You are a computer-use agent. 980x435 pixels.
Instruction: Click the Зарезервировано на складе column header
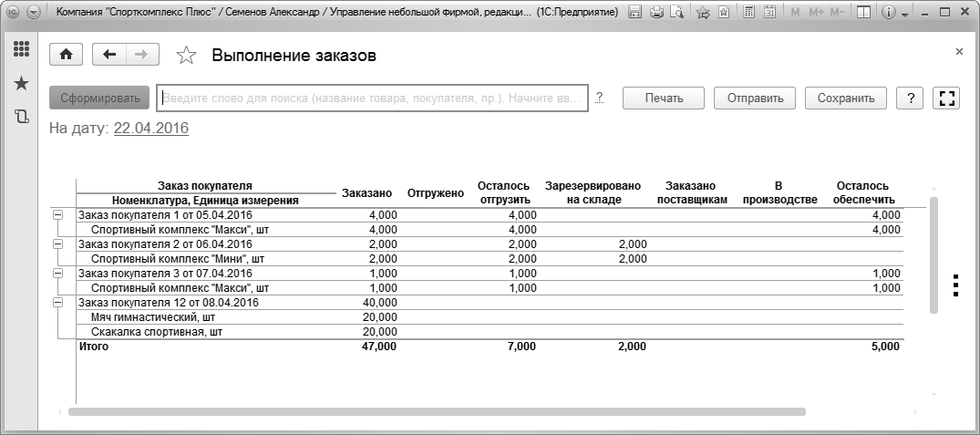[x=593, y=193]
